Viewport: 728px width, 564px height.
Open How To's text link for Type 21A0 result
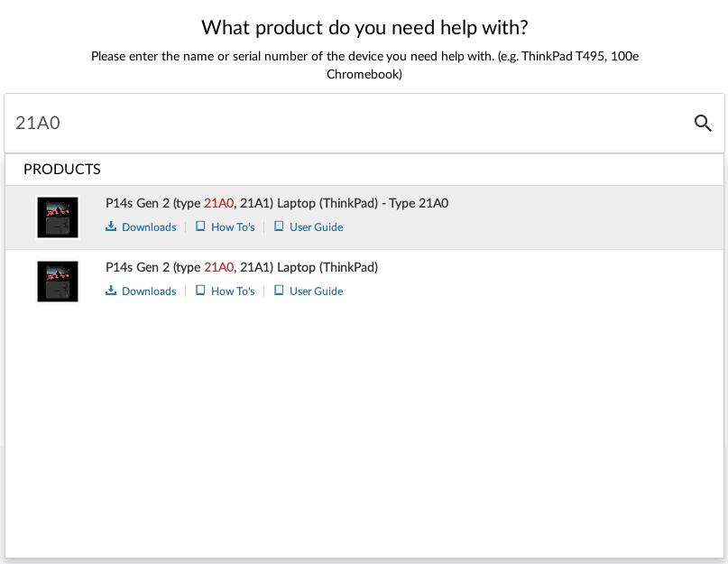(x=233, y=227)
